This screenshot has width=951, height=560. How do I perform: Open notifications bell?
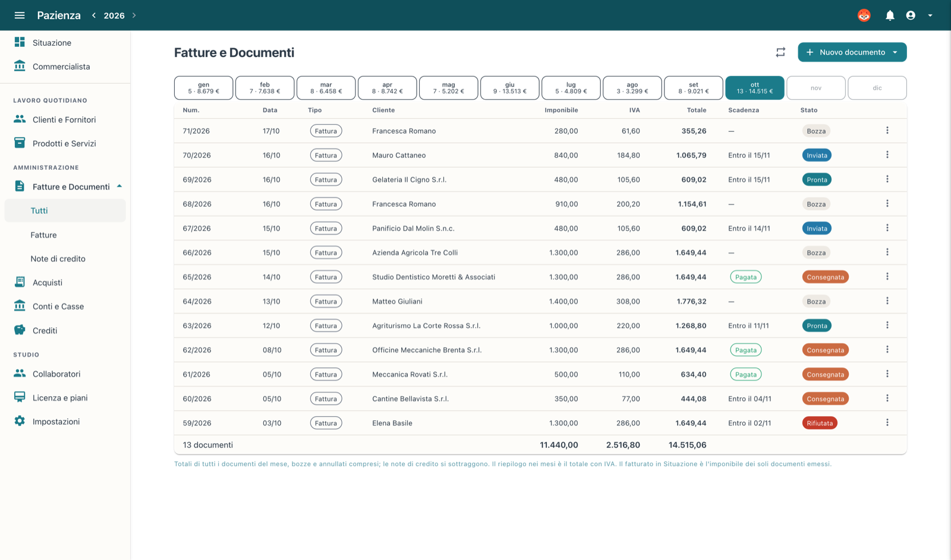pos(890,15)
